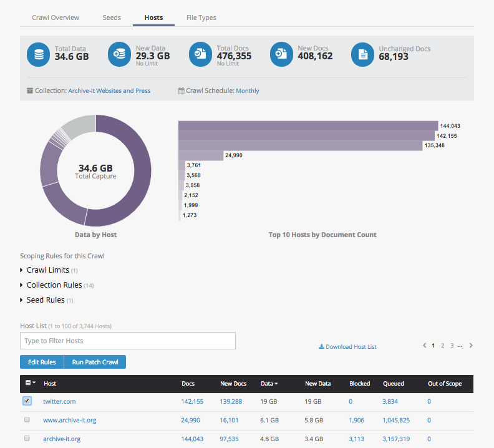This screenshot has width=494, height=448.
Task: Uncheck the twitter.com host checkbox
Action: 27,401
